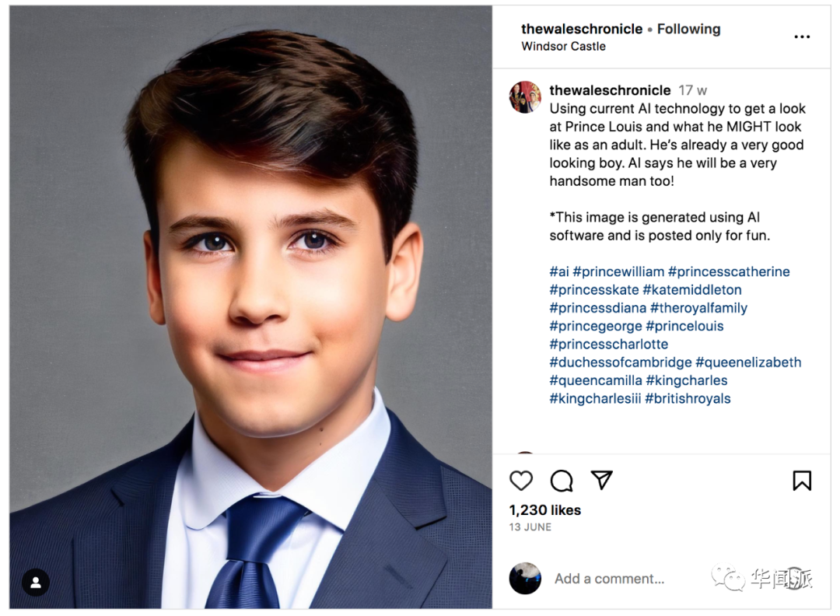Click the 13 JUNE post date
This screenshot has height=616, width=840.
click(x=530, y=527)
